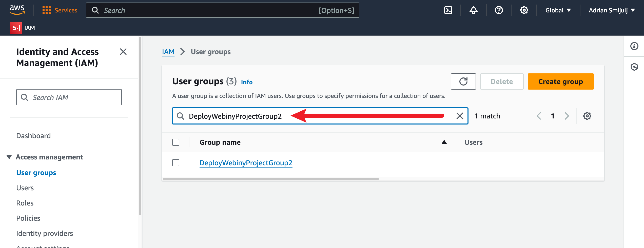Refresh the user groups list
This screenshot has width=644, height=248.
pos(463,81)
